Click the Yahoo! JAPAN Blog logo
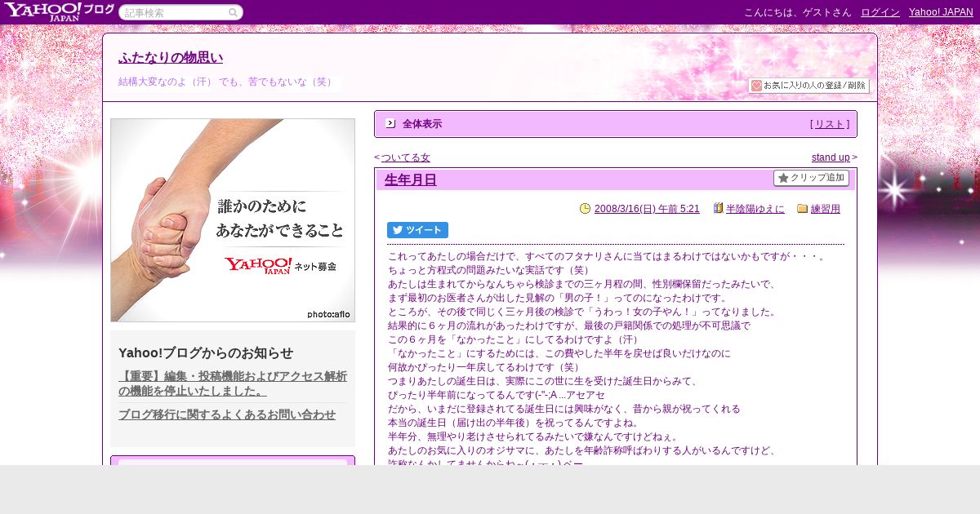 tap(59, 11)
